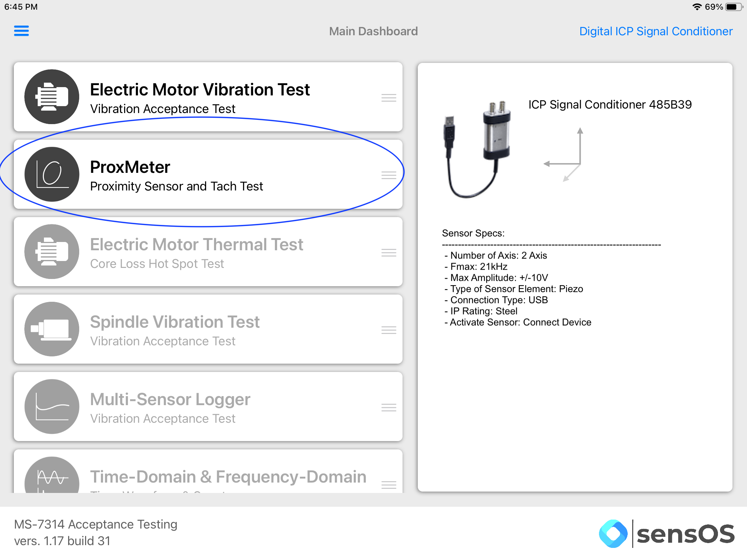Tap the axis orientation arrows diagram
The height and width of the screenshot is (560, 747).
click(x=564, y=155)
